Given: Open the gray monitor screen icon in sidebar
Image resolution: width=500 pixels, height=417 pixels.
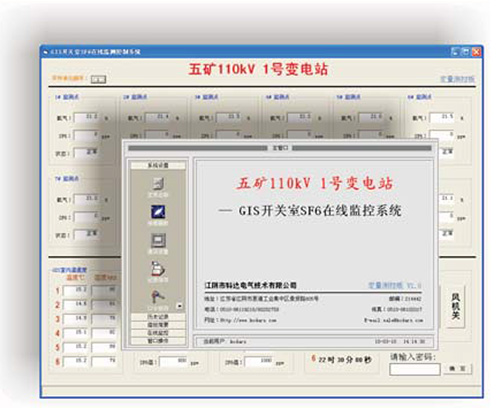Looking at the screenshot, I should coord(158,240).
